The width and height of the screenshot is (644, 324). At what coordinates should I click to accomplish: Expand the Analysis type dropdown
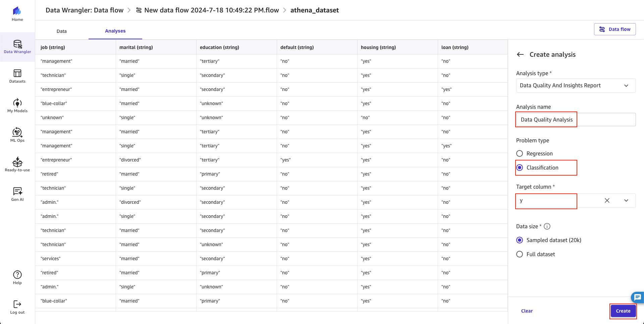point(626,86)
